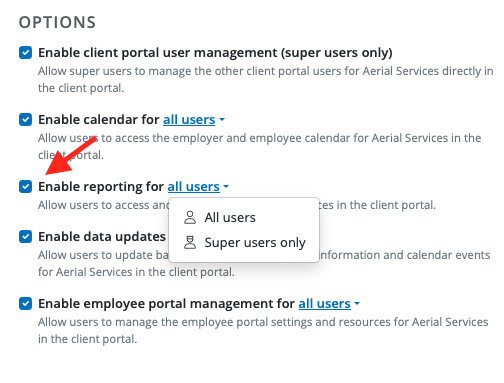This screenshot has height=383, width=504.
Task: Click caret arrow next to calendar all users
Action: [x=222, y=119]
